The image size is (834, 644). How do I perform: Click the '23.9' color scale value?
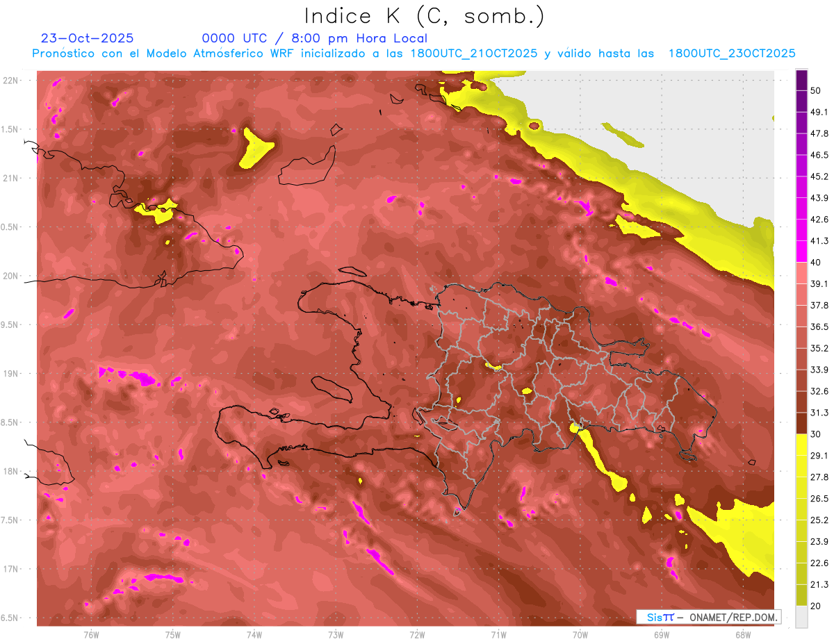820,542
